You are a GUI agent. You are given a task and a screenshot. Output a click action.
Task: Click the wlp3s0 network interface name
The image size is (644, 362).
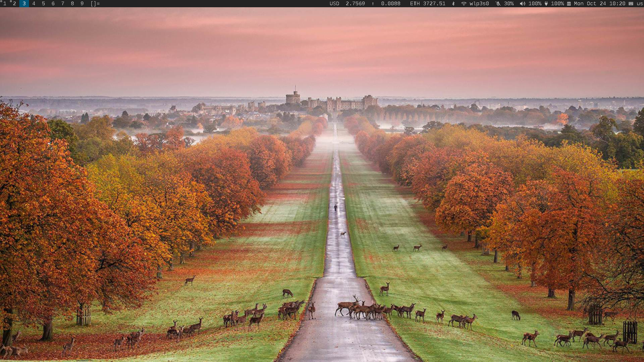click(479, 4)
